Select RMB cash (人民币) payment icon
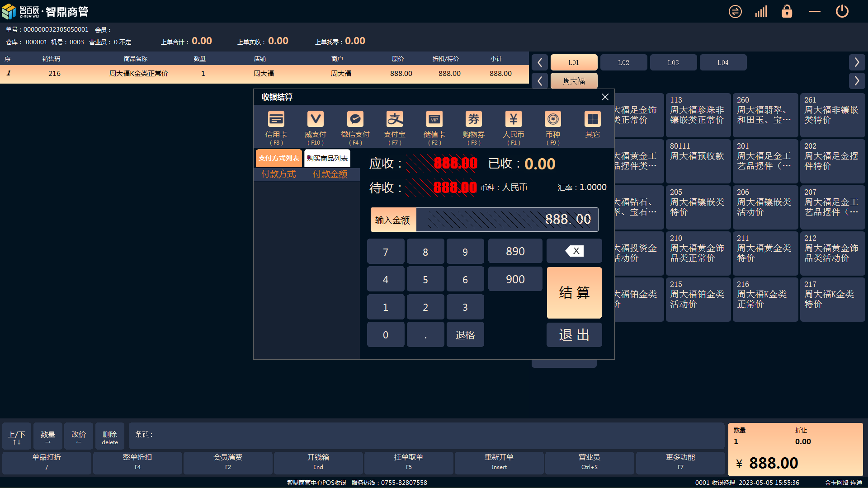 pyautogui.click(x=513, y=120)
